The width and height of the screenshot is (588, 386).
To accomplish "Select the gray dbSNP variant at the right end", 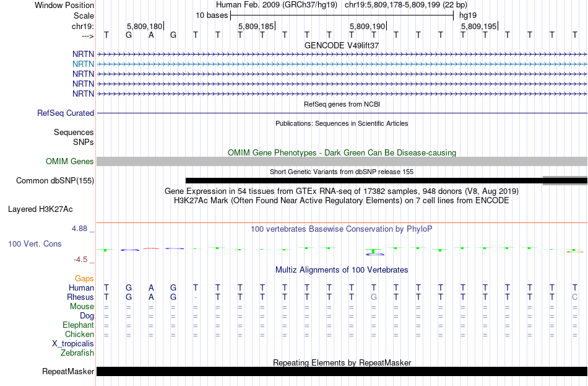I will coord(564,180).
